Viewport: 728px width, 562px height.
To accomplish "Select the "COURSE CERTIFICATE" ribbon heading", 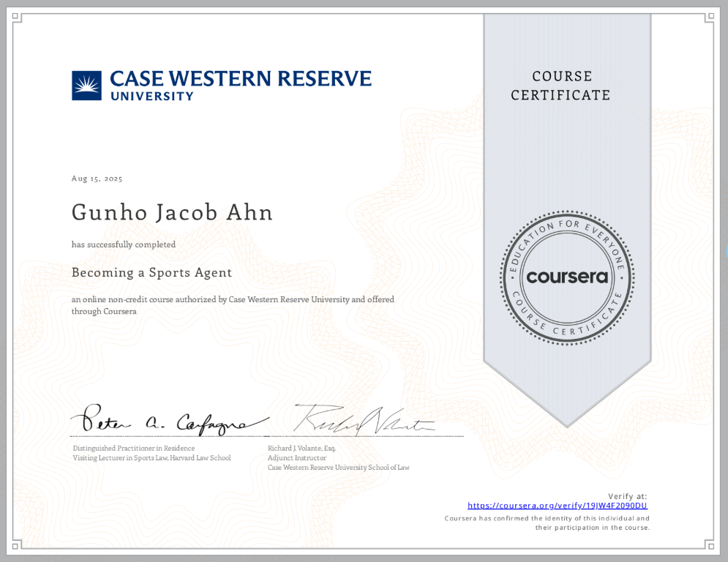I will [x=560, y=86].
